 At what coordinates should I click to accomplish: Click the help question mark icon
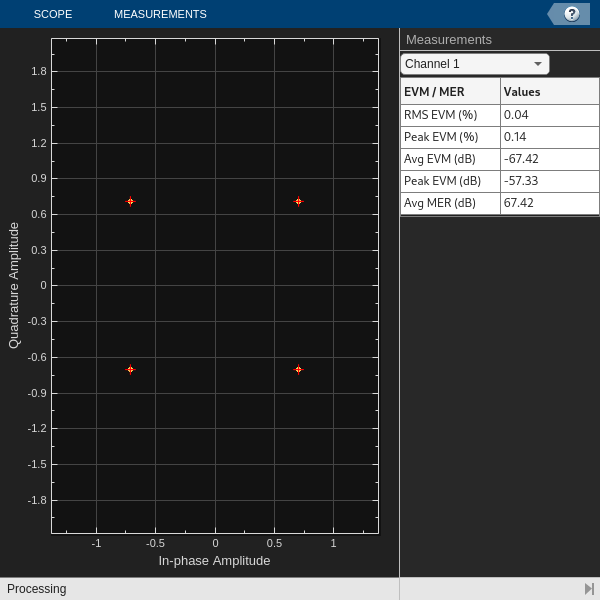(572, 14)
